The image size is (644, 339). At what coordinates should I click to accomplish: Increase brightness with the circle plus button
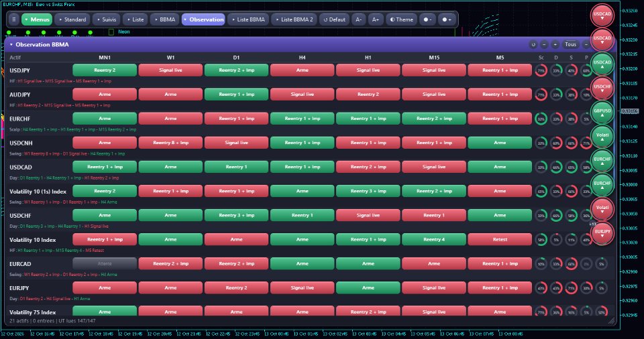(447, 19)
